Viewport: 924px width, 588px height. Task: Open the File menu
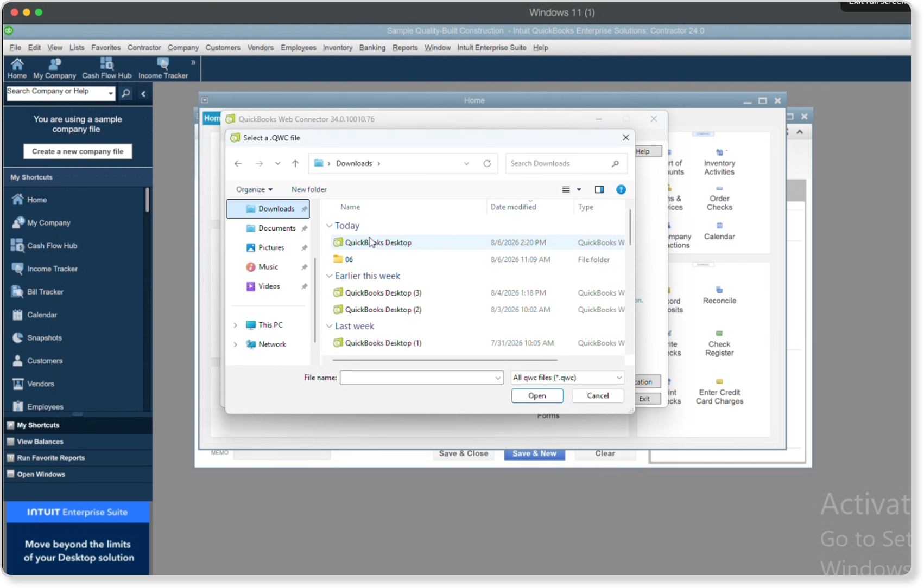click(15, 48)
